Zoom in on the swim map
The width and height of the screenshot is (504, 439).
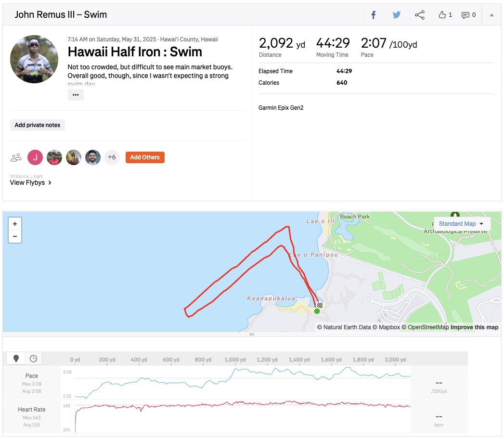coord(15,224)
